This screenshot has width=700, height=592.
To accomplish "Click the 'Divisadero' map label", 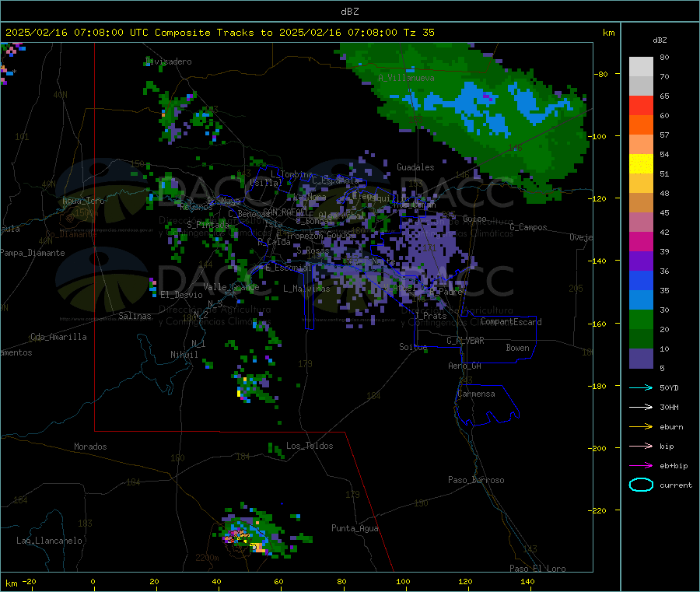I will tap(169, 61).
